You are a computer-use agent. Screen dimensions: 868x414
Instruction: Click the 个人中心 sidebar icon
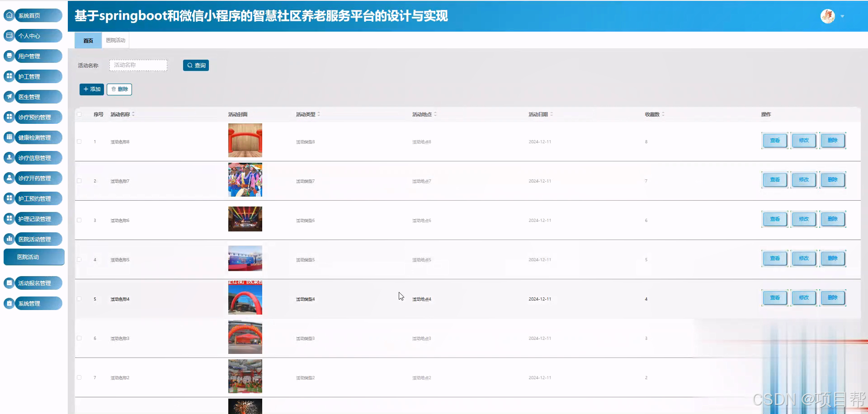9,35
